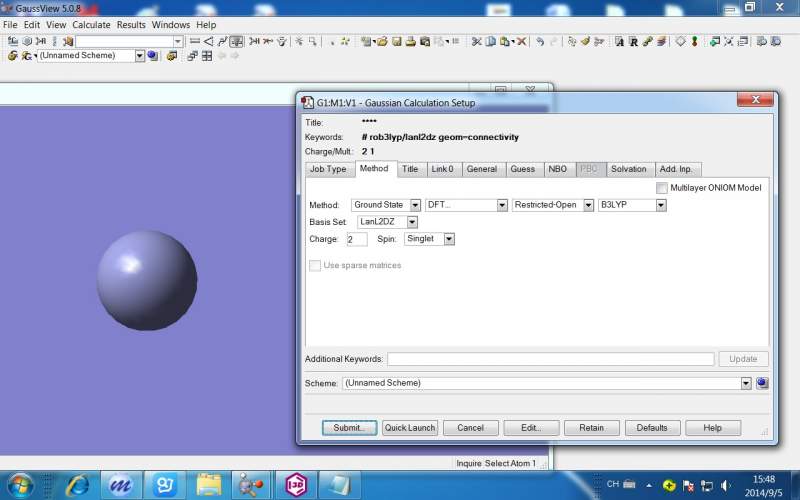This screenshot has height=500, width=800.
Task: Select the Inquire tool in toolbar
Action: tap(236, 41)
